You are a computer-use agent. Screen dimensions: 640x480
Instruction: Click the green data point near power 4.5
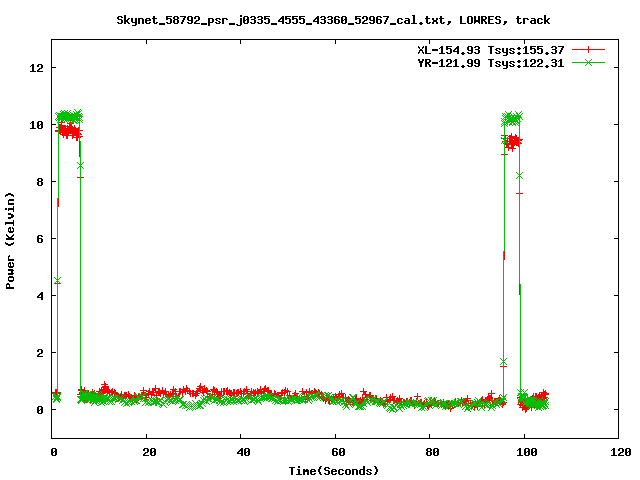coord(58,281)
